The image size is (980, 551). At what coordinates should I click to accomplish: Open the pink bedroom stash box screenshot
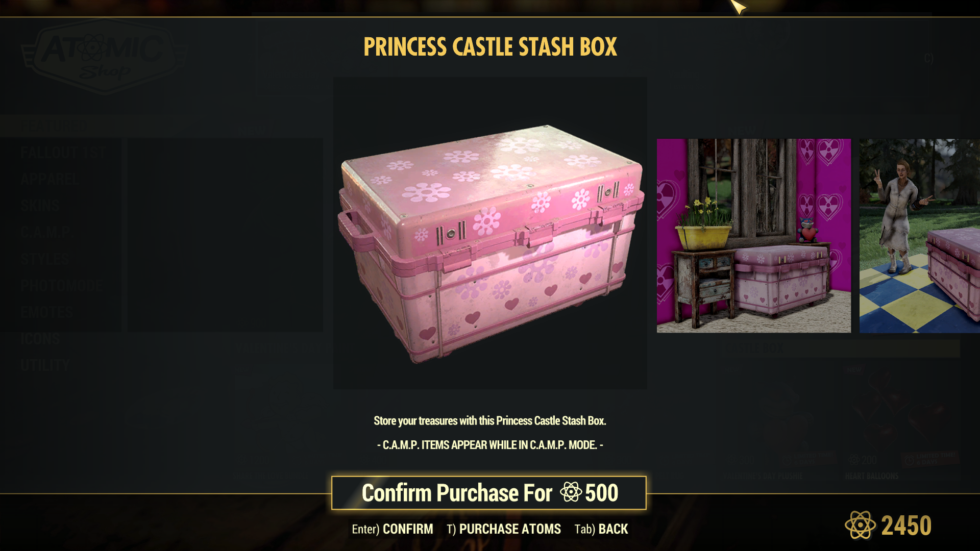point(754,236)
